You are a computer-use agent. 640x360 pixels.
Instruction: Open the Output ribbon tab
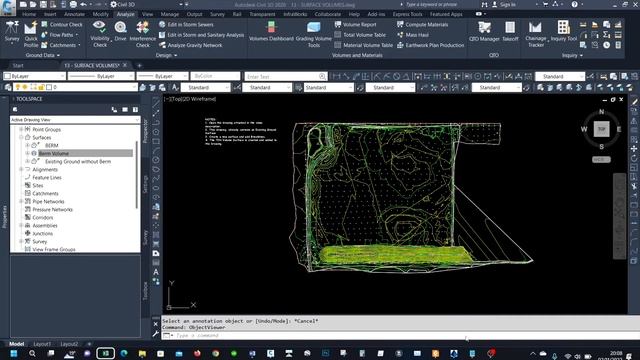194,14
